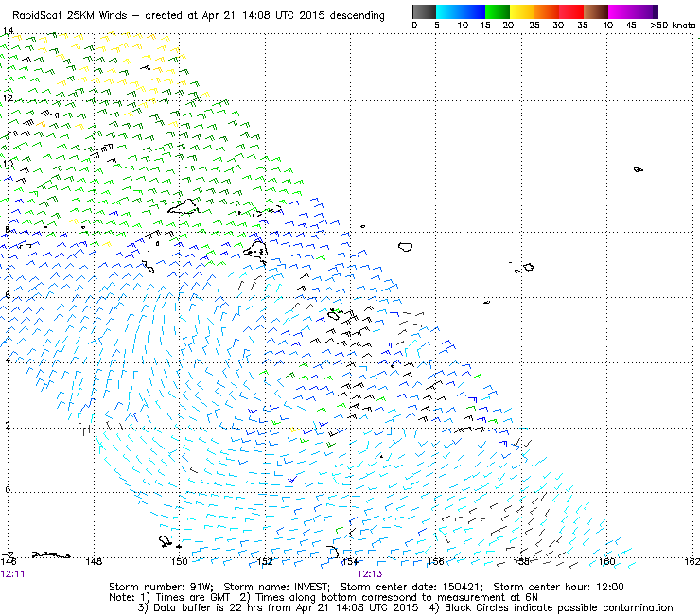Click the 'Storm name: INVEST;' text

(x=277, y=587)
